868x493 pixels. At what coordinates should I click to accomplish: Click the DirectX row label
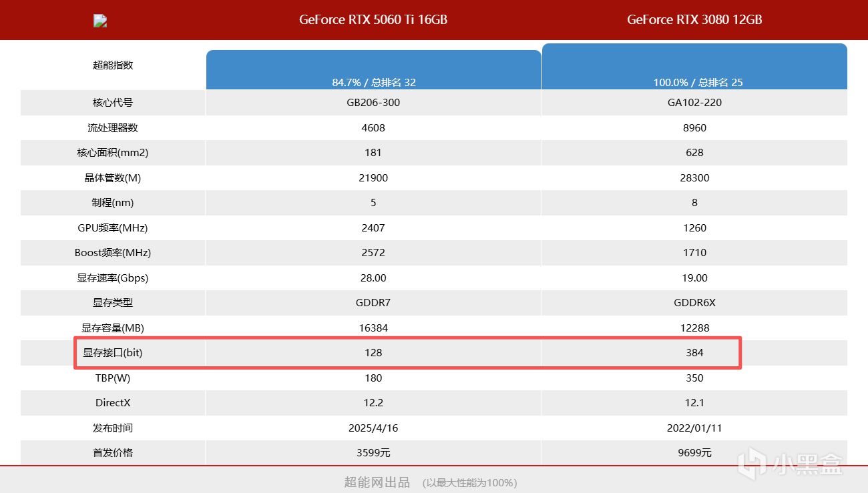pos(113,403)
